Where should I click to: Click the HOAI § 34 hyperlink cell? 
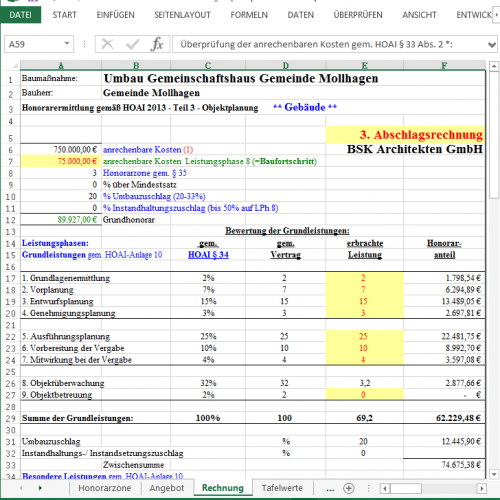click(208, 255)
